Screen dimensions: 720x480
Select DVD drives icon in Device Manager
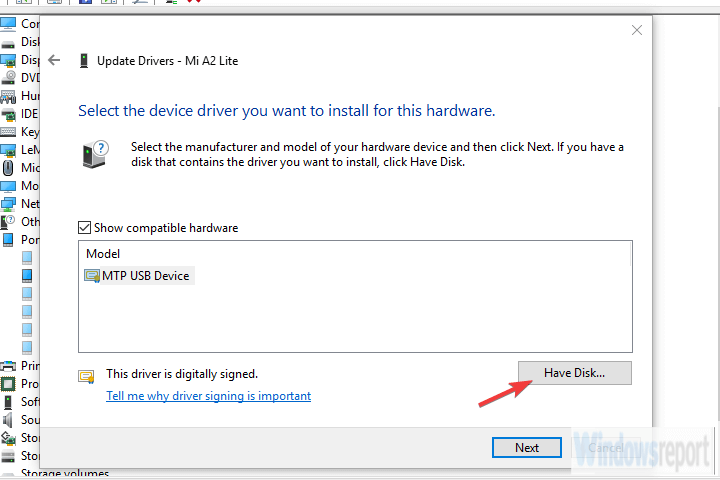(8, 78)
